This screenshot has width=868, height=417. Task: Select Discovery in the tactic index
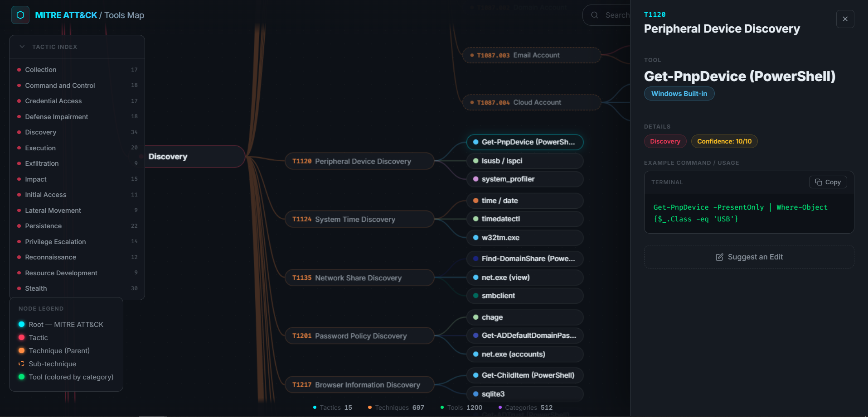click(77, 132)
